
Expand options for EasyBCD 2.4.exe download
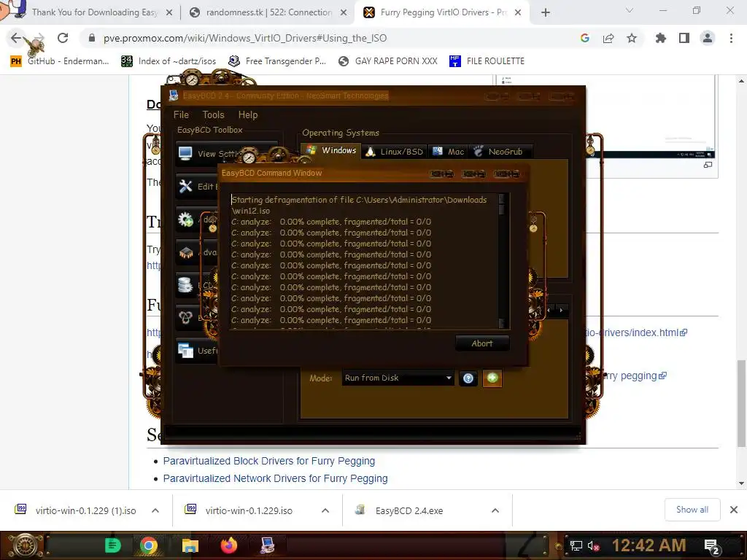pyautogui.click(x=495, y=510)
